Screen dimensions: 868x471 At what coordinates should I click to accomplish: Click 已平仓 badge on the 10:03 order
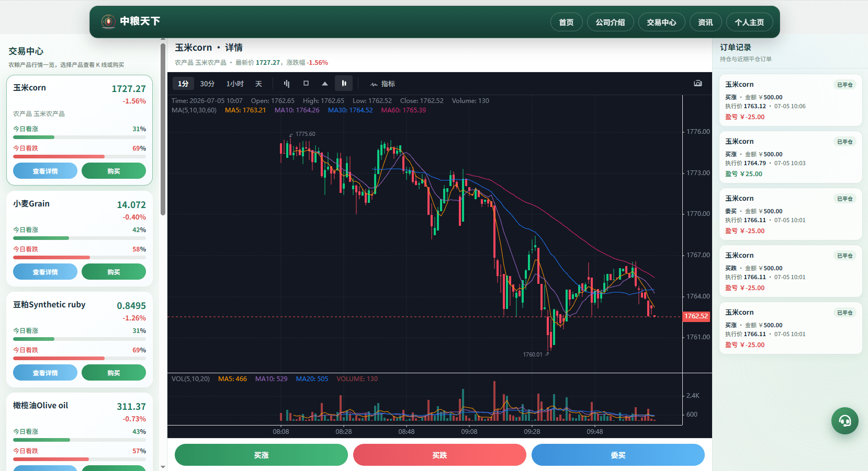point(844,142)
